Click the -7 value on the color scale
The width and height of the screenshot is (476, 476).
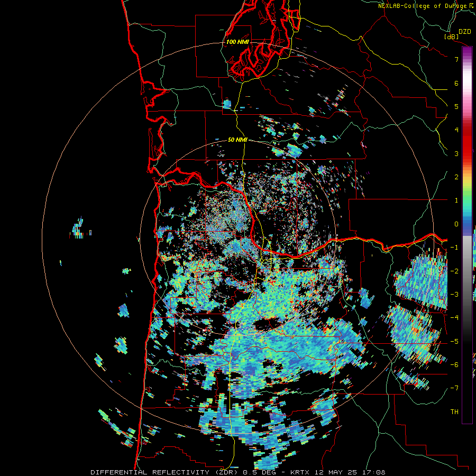[454, 388]
